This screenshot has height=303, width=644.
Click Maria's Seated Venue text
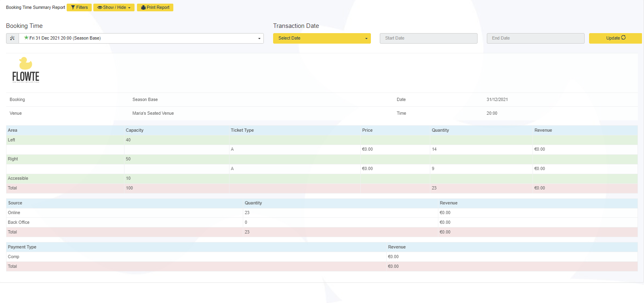pyautogui.click(x=153, y=114)
